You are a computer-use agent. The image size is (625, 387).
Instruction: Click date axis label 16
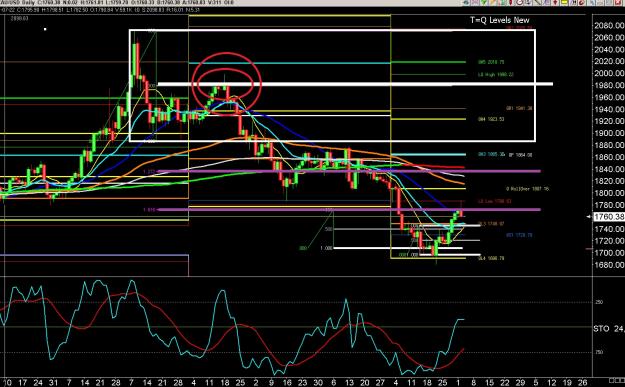(x=287, y=383)
